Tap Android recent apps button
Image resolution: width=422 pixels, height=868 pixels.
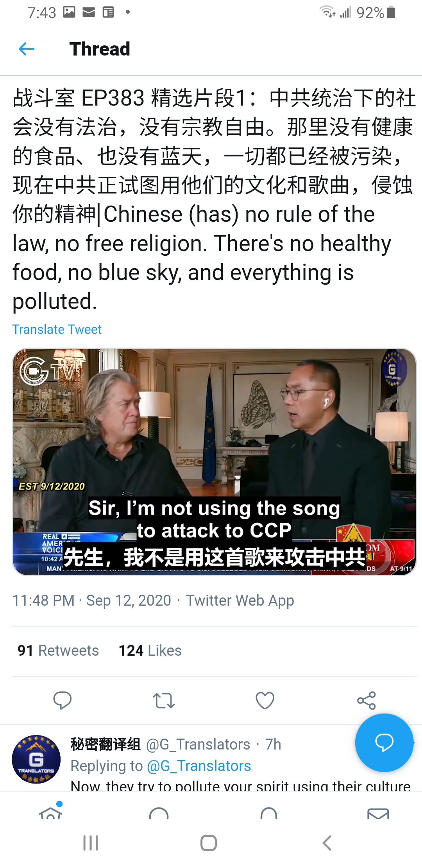coord(91,843)
